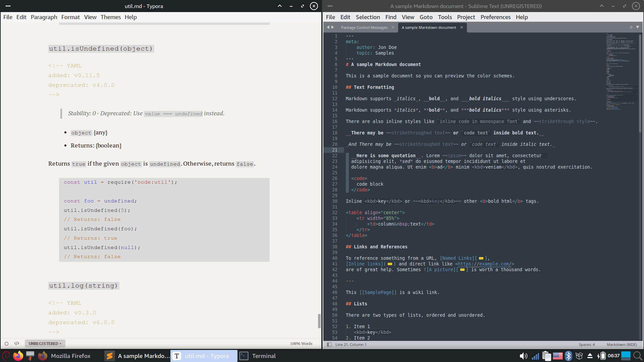This screenshot has width=644, height=362.
Task: Open the tab list dropdown arrow in Sublime
Action: [638, 27]
